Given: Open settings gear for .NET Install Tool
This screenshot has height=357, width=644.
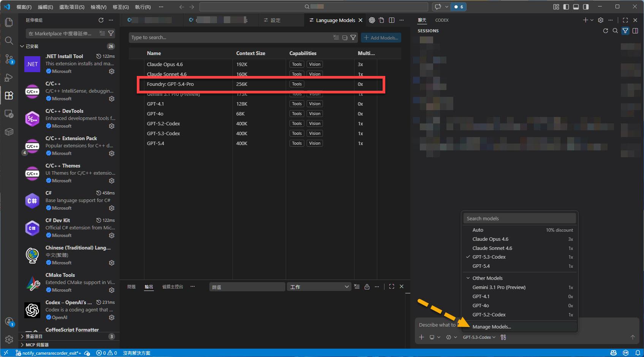Looking at the screenshot, I should click(x=112, y=71).
